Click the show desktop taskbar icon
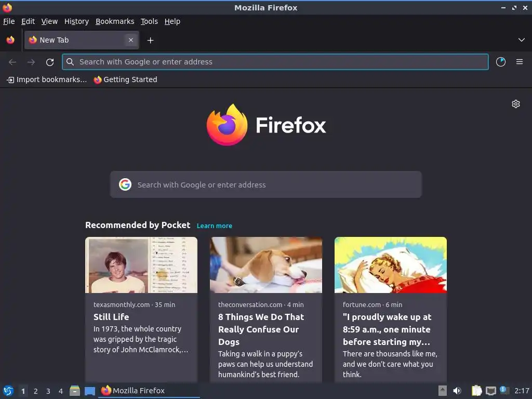This screenshot has height=399, width=532. coord(90,391)
